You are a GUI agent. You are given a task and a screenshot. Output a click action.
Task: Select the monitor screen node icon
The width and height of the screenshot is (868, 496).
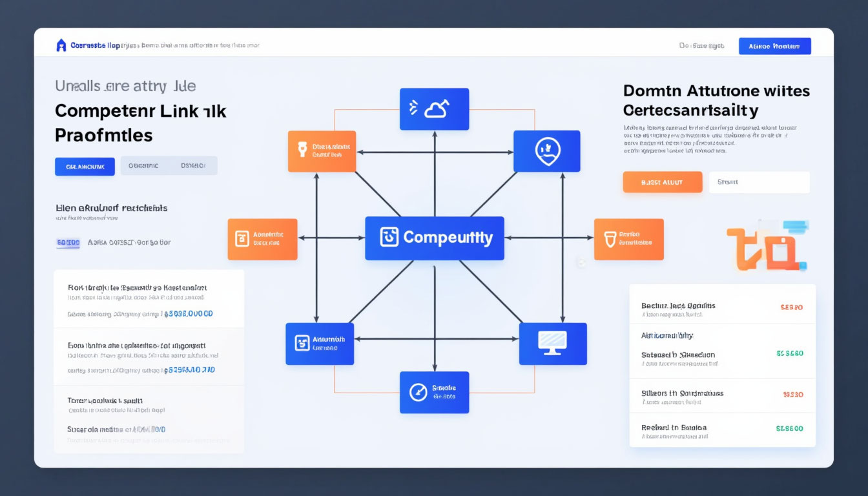coord(552,342)
